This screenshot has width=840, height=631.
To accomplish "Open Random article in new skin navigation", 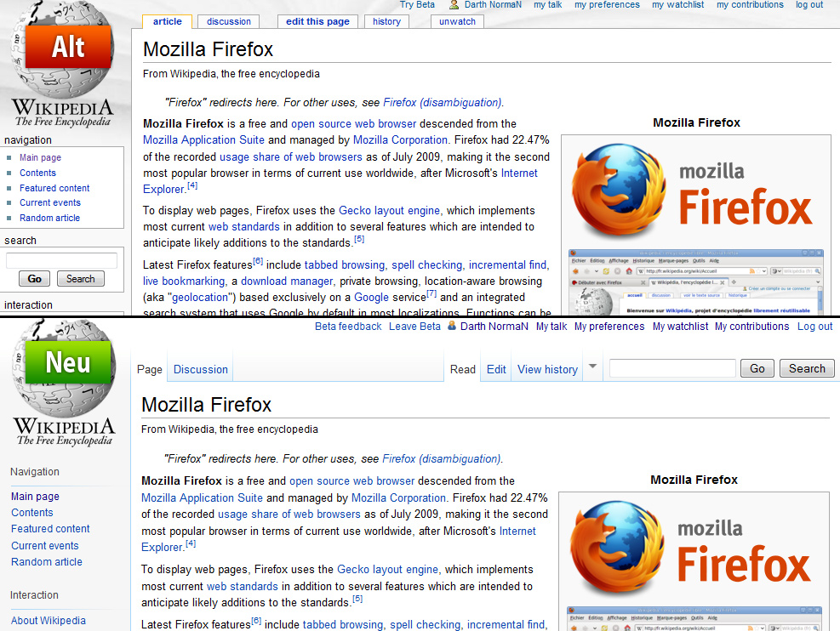I will point(47,561).
